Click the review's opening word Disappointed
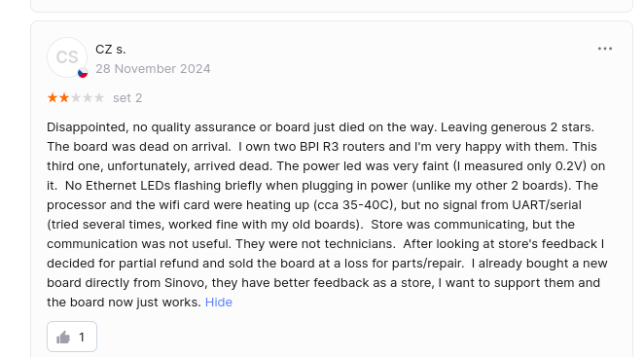 coord(87,127)
